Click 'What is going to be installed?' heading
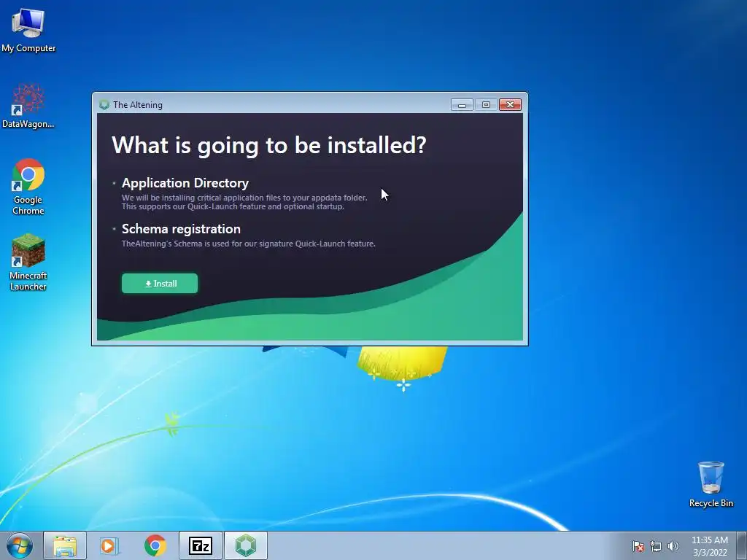747x560 pixels. click(269, 145)
